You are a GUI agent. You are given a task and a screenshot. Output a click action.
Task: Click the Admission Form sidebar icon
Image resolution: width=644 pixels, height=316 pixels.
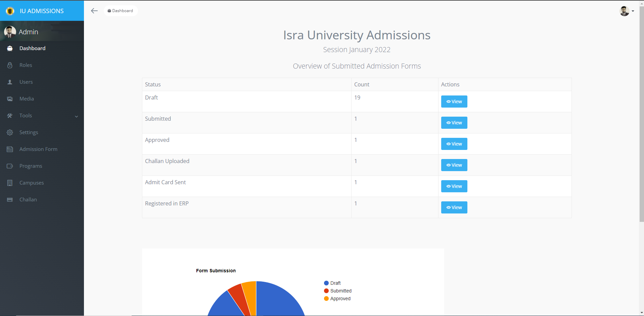click(10, 149)
